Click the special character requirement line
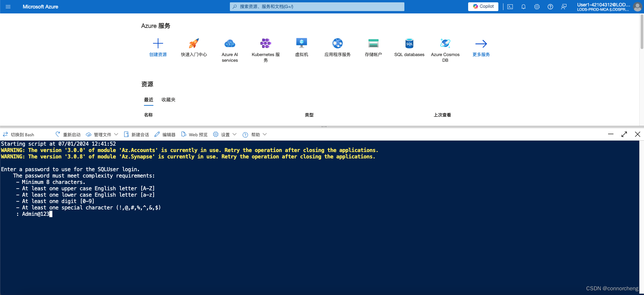 point(89,208)
